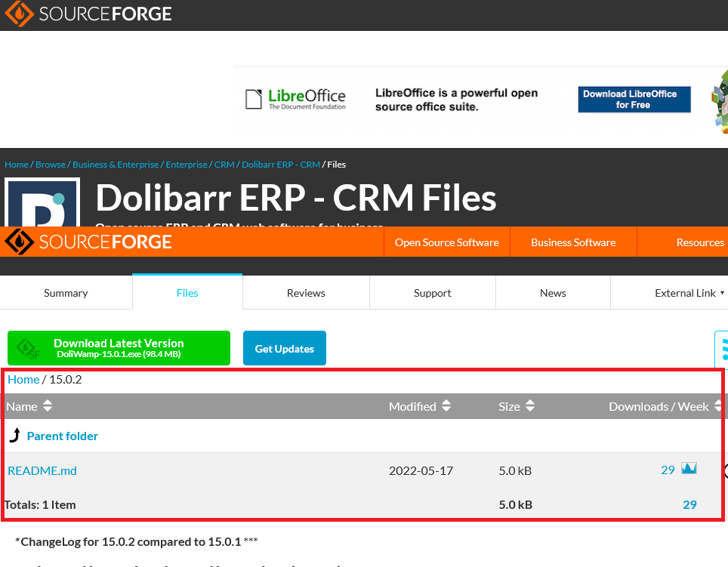Image resolution: width=728 pixels, height=567 pixels.
Task: Click the ChangeLog for 15.0.2 text
Action: coord(137,542)
